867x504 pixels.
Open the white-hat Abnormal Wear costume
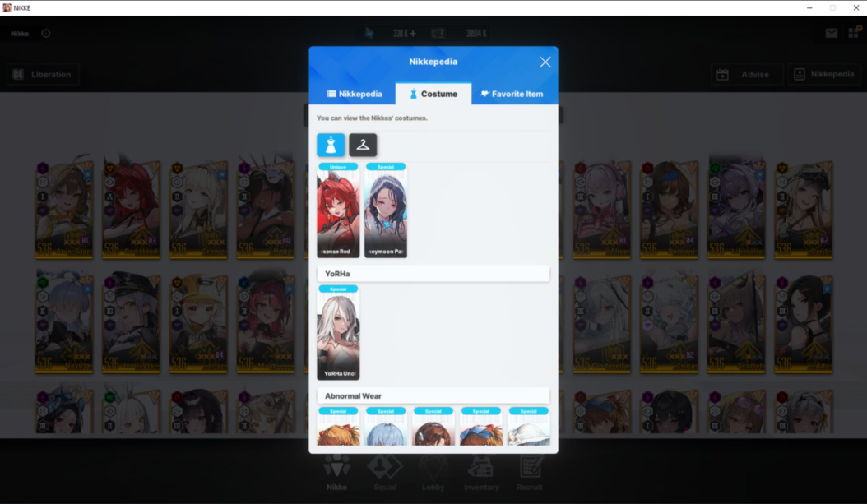528,426
